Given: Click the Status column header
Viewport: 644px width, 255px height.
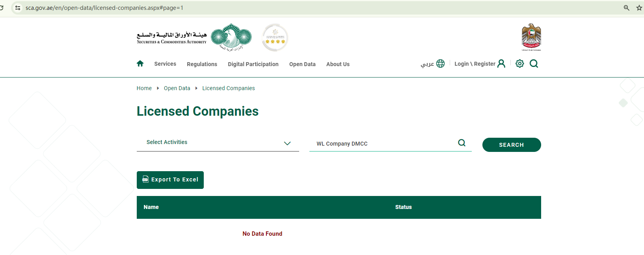Looking at the screenshot, I should tap(404, 207).
